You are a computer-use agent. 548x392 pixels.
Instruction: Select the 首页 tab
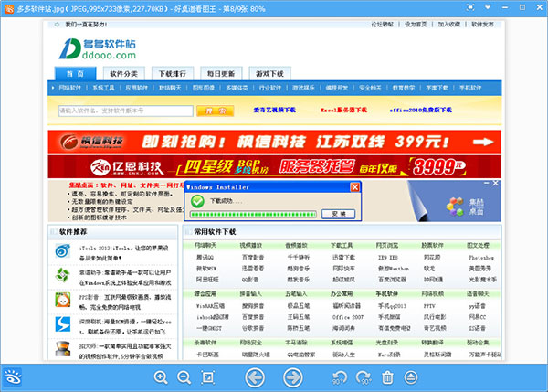[75, 74]
